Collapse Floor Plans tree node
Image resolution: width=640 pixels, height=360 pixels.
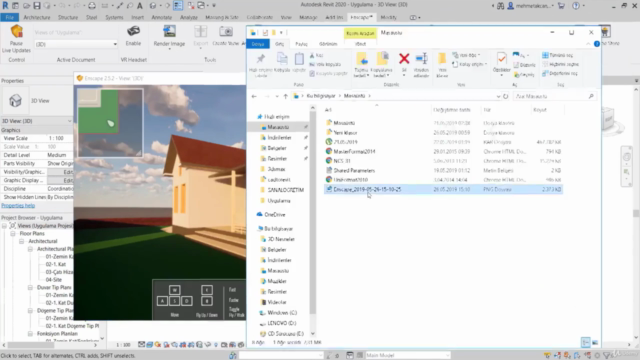pyautogui.click(x=13, y=233)
